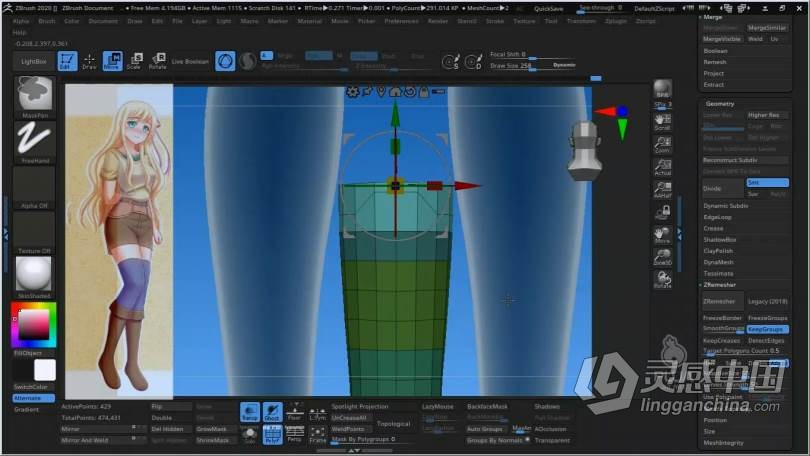Click the AAHalf icon

point(663,190)
